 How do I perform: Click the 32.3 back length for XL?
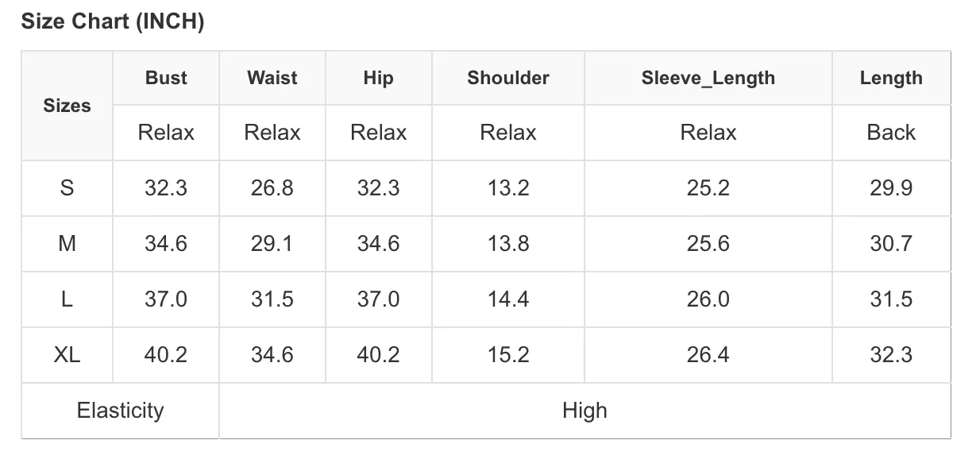coord(891,355)
